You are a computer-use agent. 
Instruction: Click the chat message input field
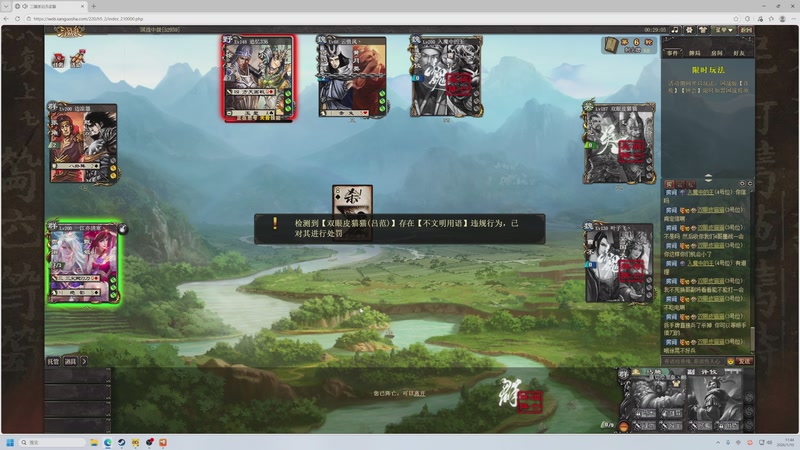click(x=694, y=361)
